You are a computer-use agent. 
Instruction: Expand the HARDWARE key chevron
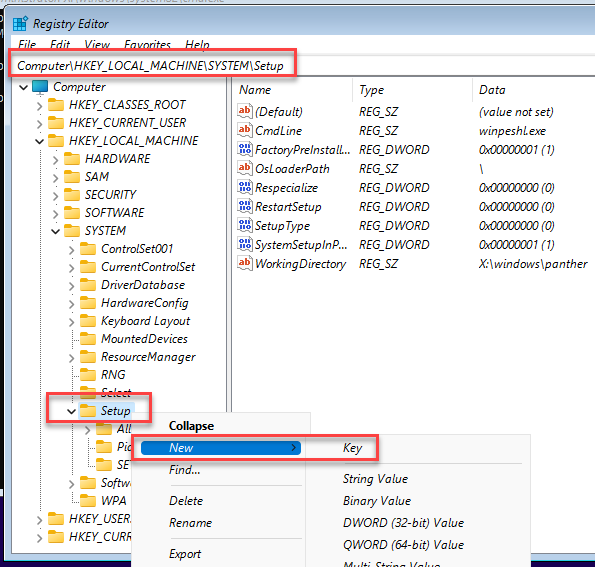(55, 159)
